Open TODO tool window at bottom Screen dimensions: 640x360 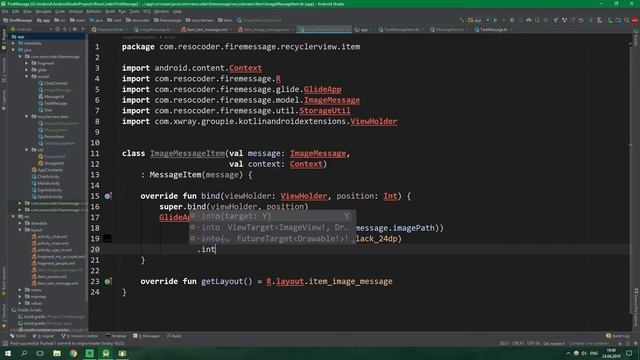18,336
